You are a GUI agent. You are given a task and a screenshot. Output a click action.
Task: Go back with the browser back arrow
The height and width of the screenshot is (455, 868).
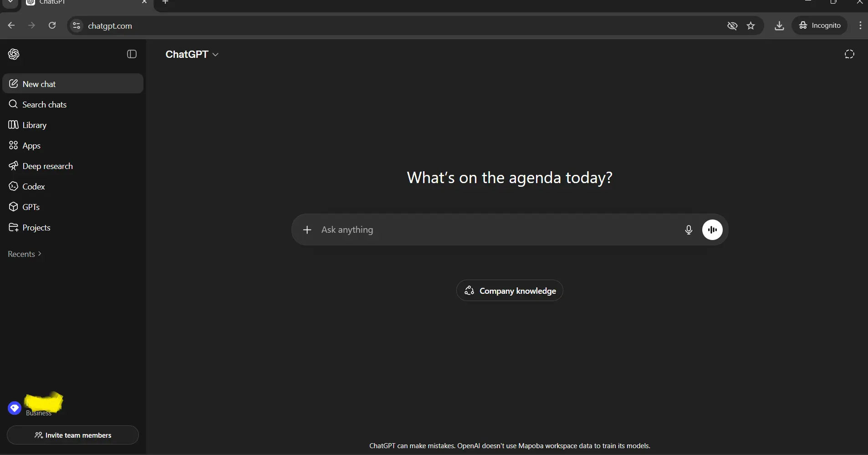coord(11,26)
